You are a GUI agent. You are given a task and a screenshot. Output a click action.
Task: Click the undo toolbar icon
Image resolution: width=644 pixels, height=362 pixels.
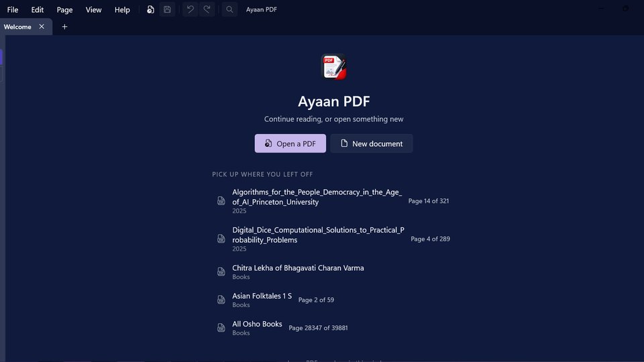point(190,9)
